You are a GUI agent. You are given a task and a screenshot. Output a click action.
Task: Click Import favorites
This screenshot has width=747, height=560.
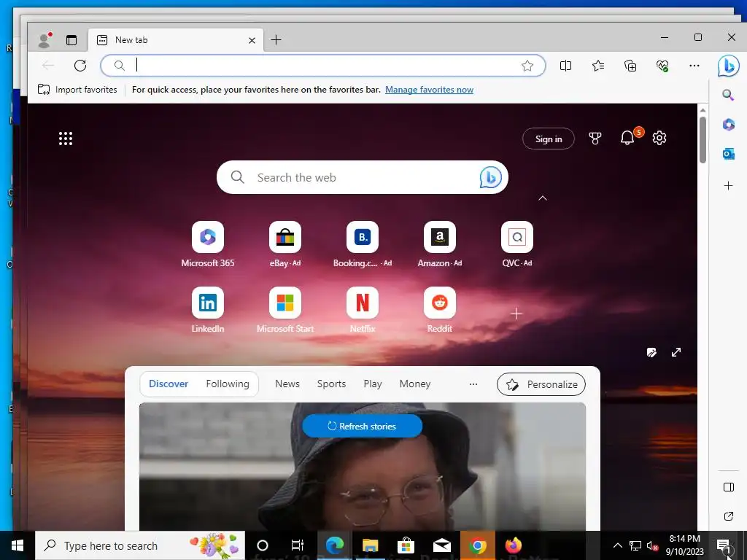pyautogui.click(x=77, y=90)
